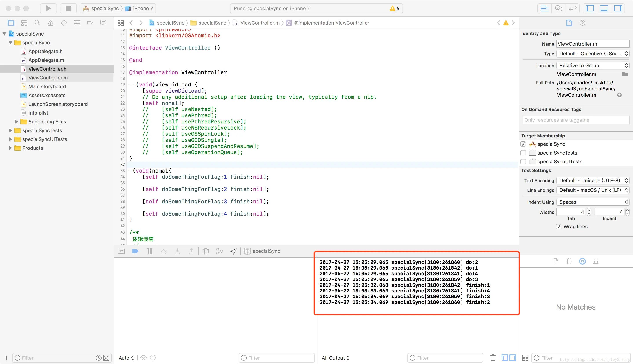
Task: Click the Simulate location arrow icon
Action: pyautogui.click(x=233, y=251)
